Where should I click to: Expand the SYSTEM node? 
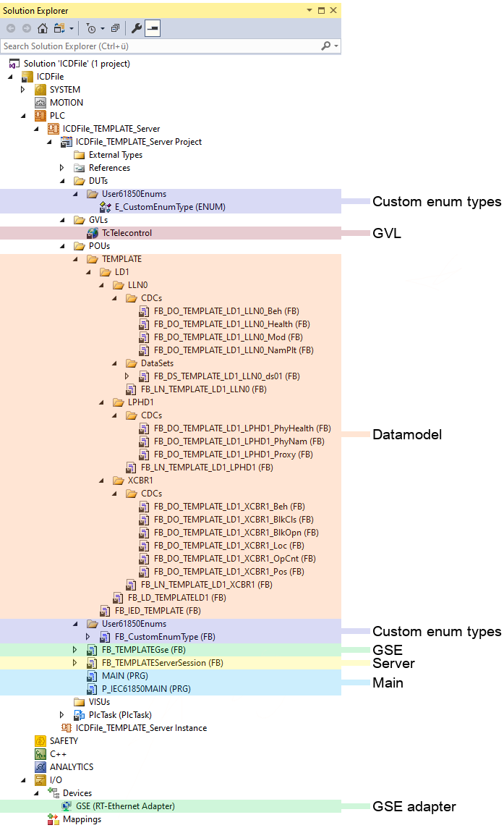(x=22, y=90)
